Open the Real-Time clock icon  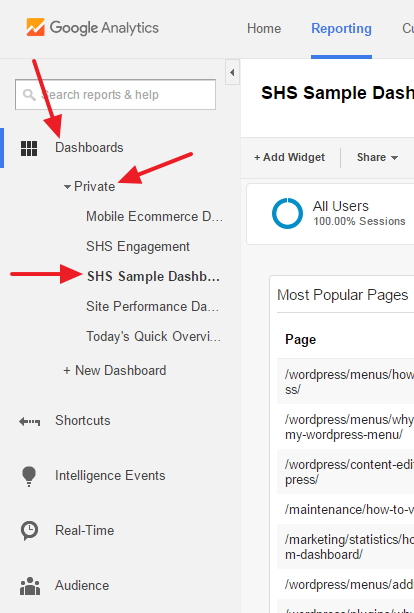[x=29, y=531]
